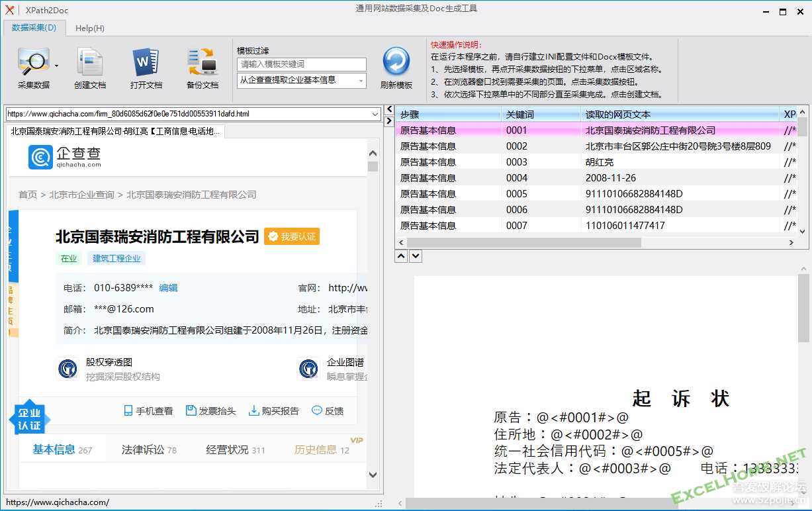The height and width of the screenshot is (511, 812).
Task: Click the 我要认证 orange button
Action: point(292,236)
